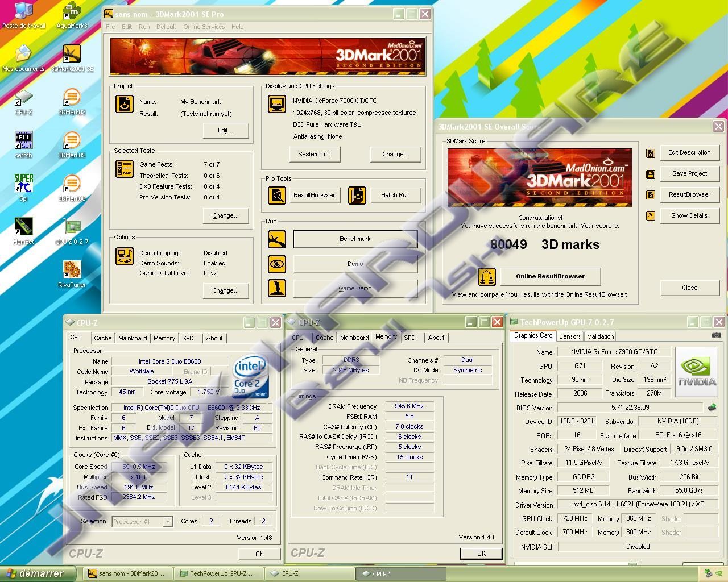Launch Memset desktop shortcut
The height and width of the screenshot is (582, 728).
pos(23,232)
